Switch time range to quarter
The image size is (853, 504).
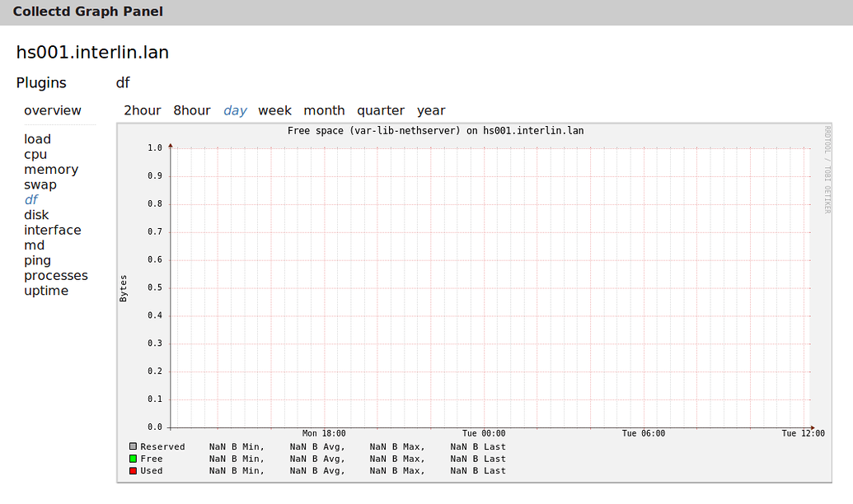coord(381,110)
